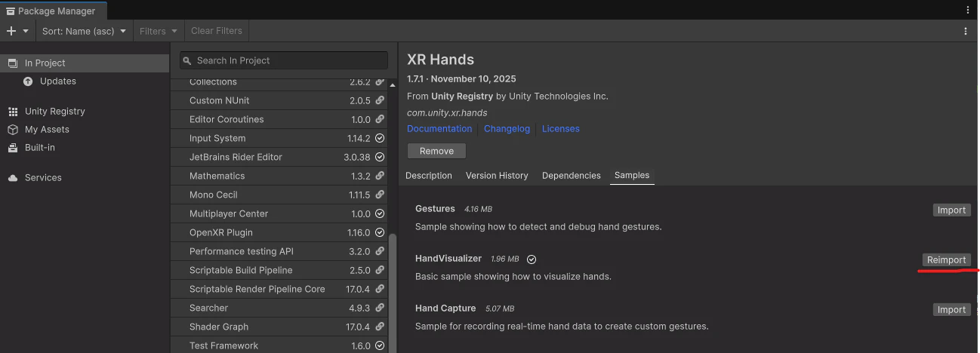Screen dimensions: 980x353
Task: Open XR Hands Changelog link
Action: tap(507, 128)
